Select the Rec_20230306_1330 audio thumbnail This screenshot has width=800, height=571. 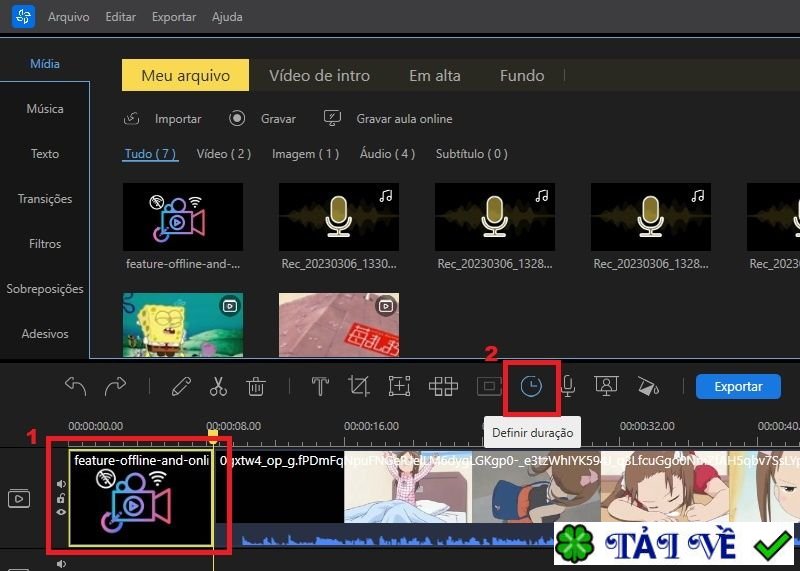339,217
